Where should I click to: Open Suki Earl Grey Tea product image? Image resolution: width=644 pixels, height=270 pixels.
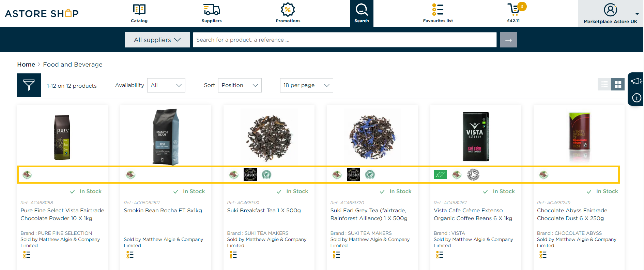(x=372, y=137)
